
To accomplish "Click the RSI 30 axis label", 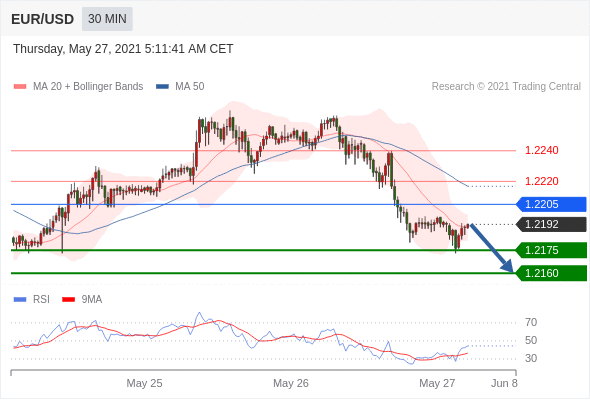I will click(531, 358).
